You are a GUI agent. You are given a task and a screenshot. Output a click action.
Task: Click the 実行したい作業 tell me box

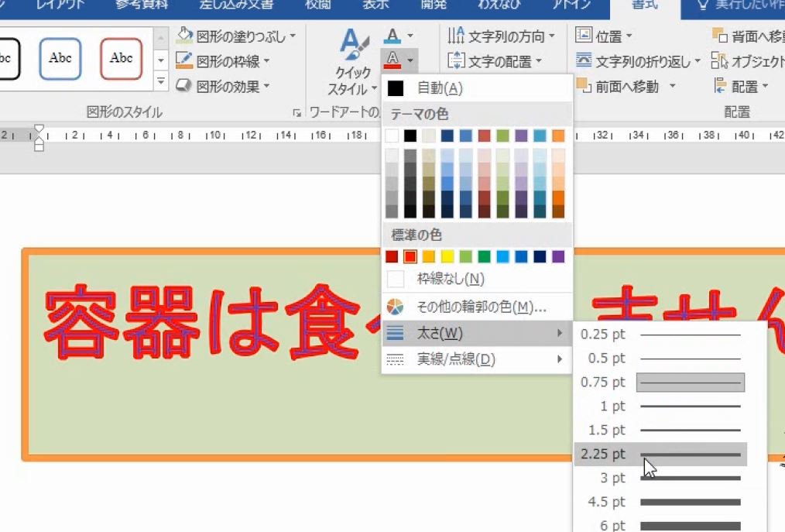[x=741, y=5]
